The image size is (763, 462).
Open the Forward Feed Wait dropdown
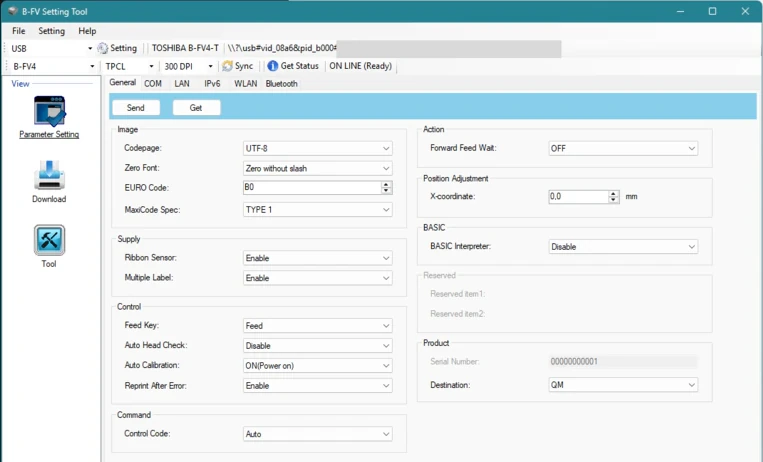click(x=623, y=148)
